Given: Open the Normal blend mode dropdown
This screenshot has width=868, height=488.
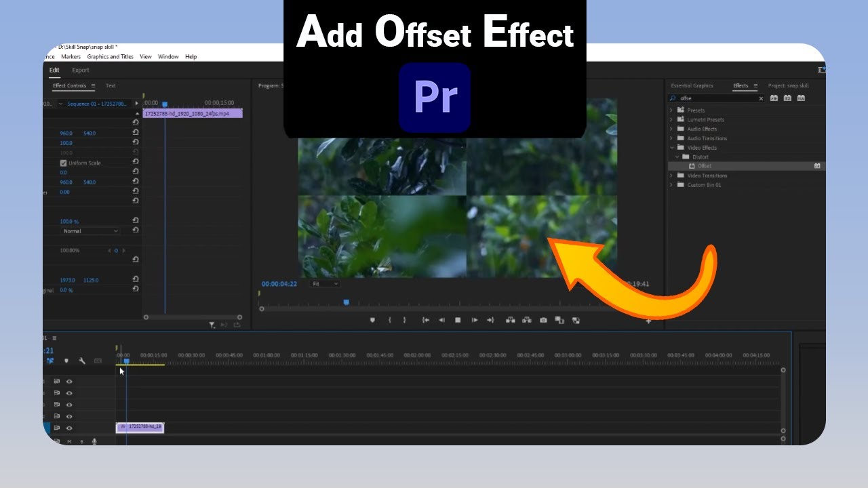Looking at the screenshot, I should 90,231.
